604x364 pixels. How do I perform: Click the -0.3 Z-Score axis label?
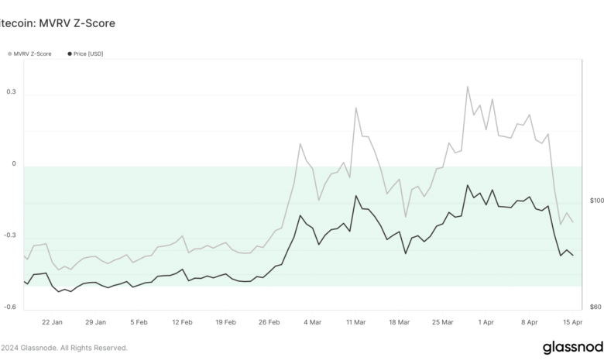pyautogui.click(x=10, y=235)
